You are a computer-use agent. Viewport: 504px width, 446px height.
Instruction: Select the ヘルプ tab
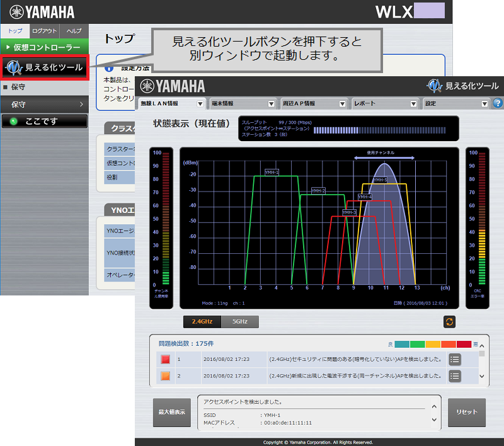[x=74, y=31]
